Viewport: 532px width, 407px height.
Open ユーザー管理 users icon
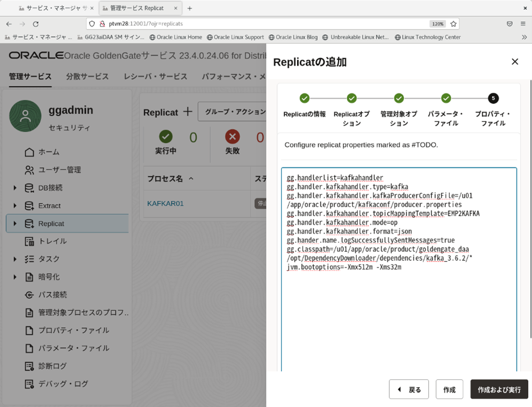point(29,170)
